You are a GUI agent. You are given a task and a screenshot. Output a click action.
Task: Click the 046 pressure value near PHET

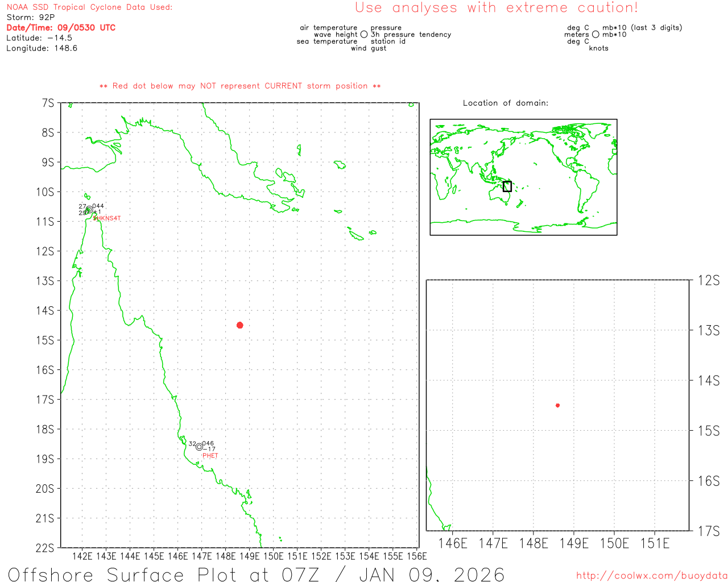point(208,443)
